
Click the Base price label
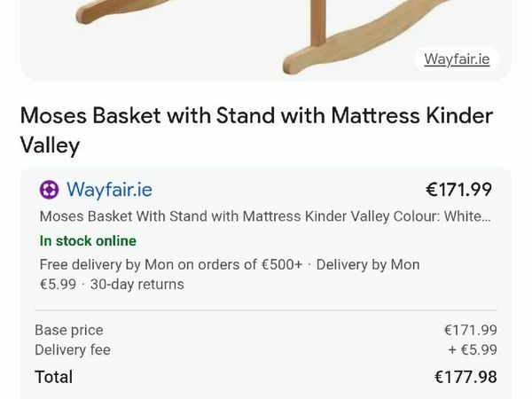[x=68, y=330]
